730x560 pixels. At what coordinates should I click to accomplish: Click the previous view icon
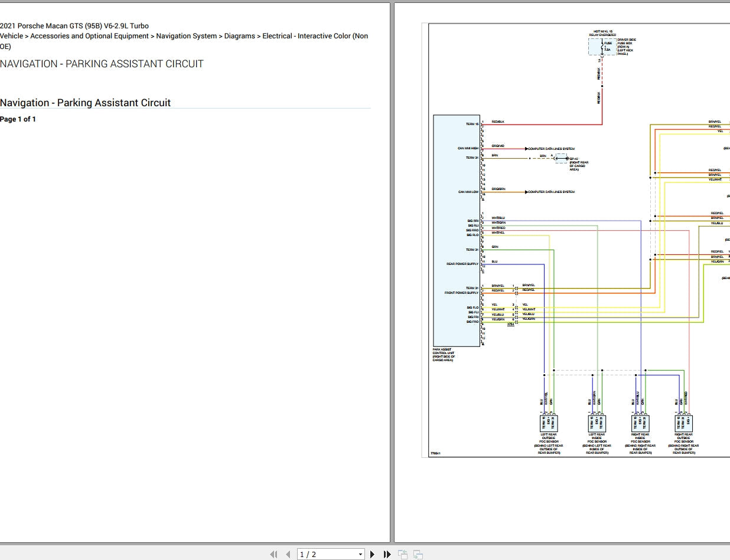pos(403,554)
